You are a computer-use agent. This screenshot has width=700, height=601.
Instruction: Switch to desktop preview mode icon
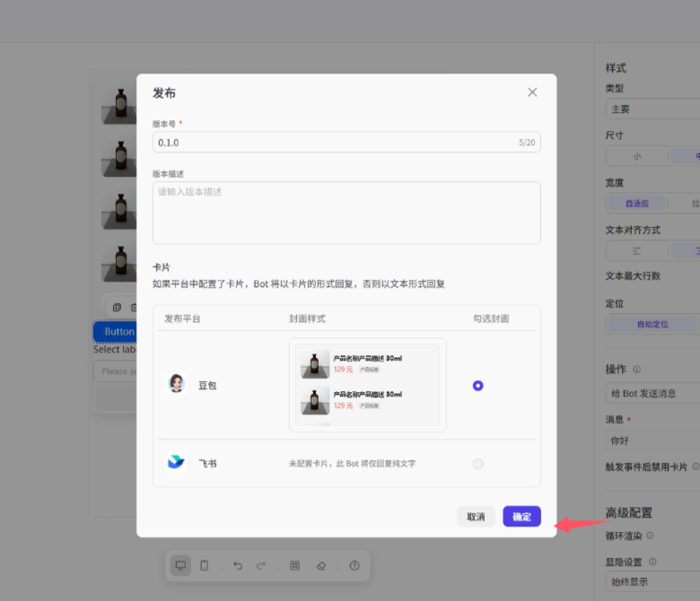tap(180, 565)
